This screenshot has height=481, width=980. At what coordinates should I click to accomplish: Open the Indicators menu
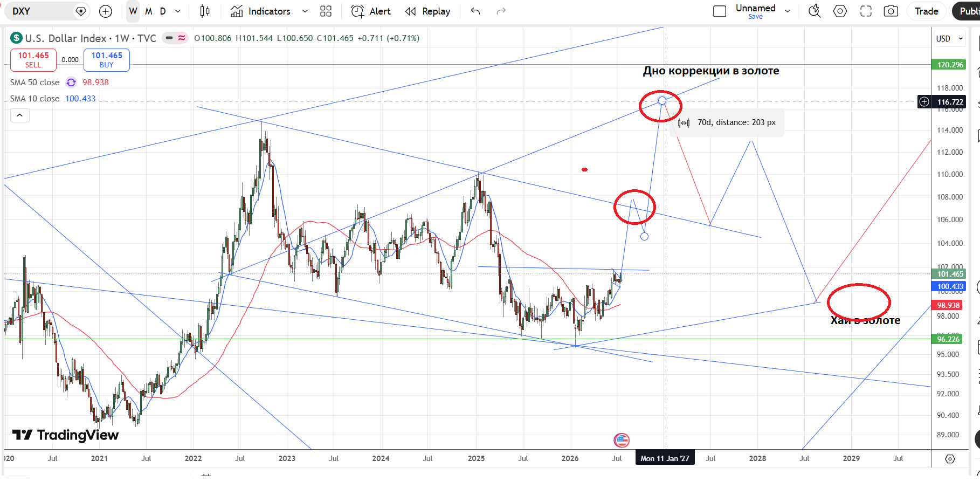(261, 11)
